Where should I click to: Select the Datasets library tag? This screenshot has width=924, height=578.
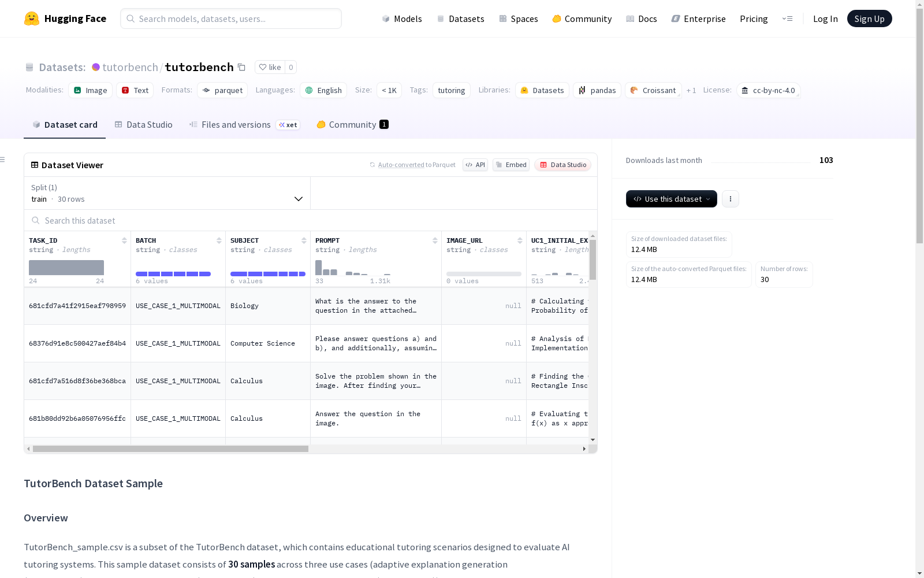click(x=542, y=90)
